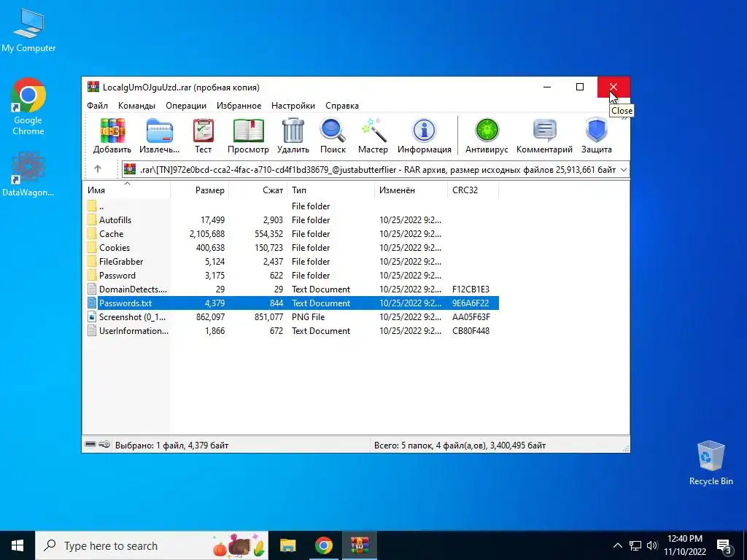Sort by Размер column header
The image size is (747, 560).
coord(200,190)
